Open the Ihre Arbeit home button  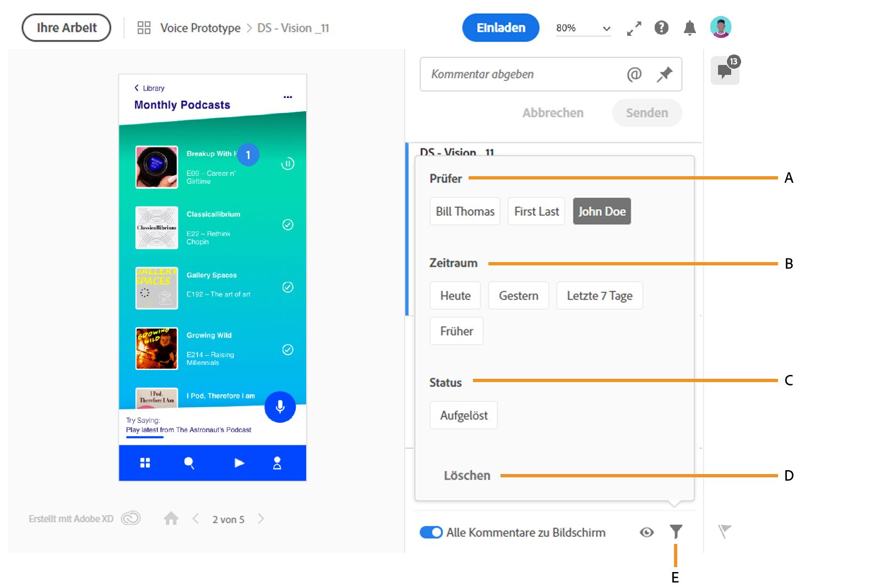(66, 28)
